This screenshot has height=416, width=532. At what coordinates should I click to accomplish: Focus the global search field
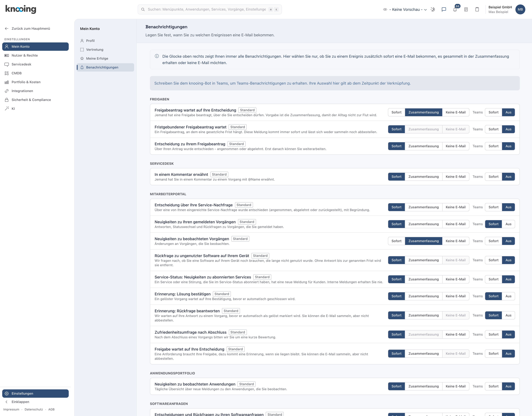coord(209,10)
